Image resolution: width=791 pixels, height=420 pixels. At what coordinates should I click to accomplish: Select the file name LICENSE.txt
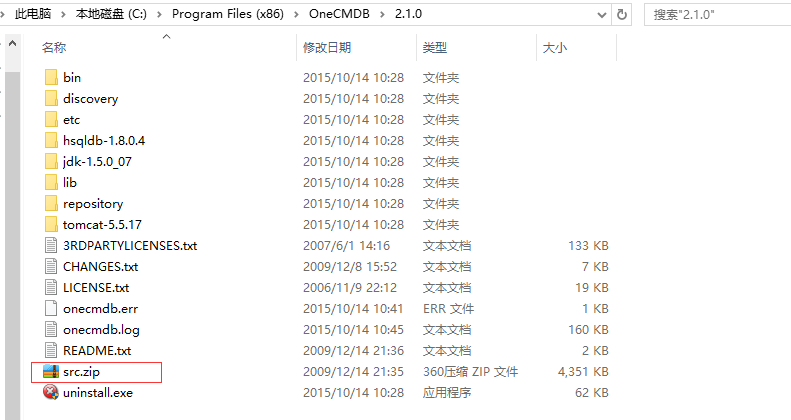click(x=96, y=287)
